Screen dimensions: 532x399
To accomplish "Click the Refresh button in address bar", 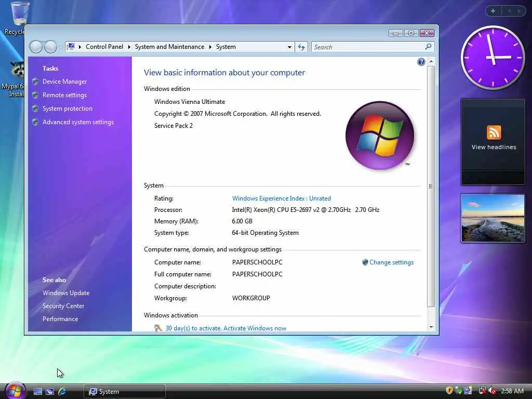I will click(x=301, y=47).
